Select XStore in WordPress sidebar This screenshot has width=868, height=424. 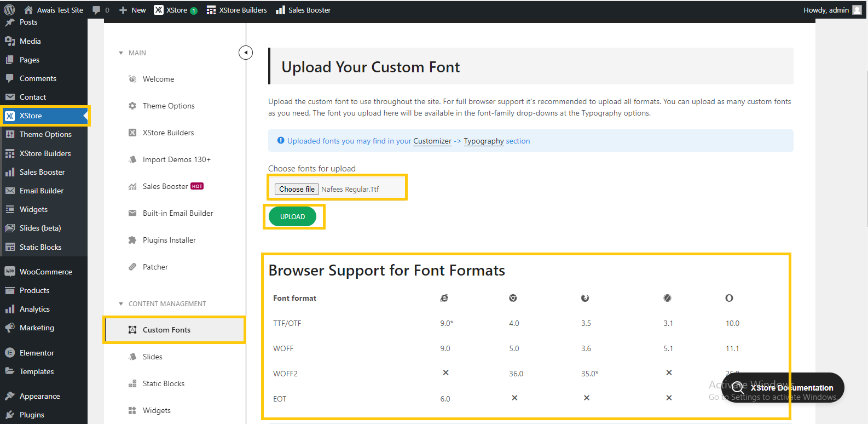pyautogui.click(x=44, y=116)
